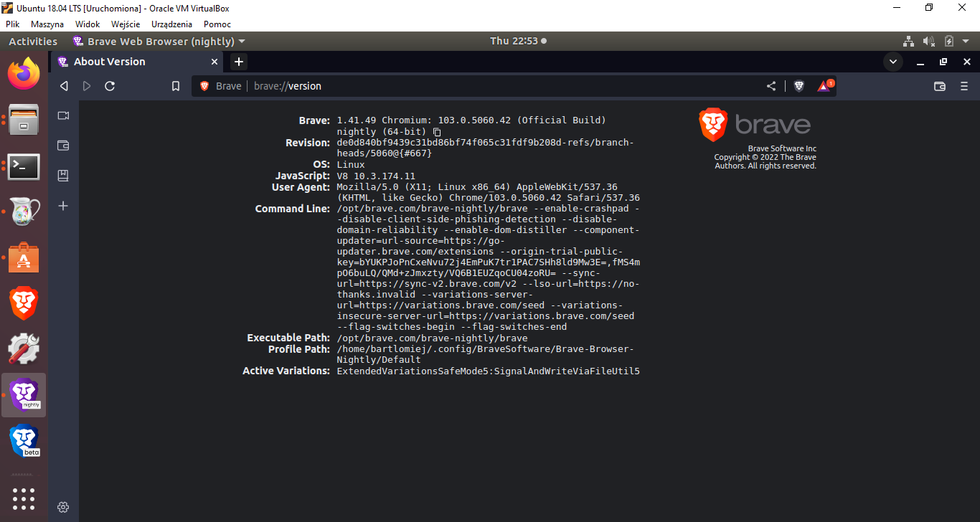Reload the brave://version page

[x=109, y=85]
